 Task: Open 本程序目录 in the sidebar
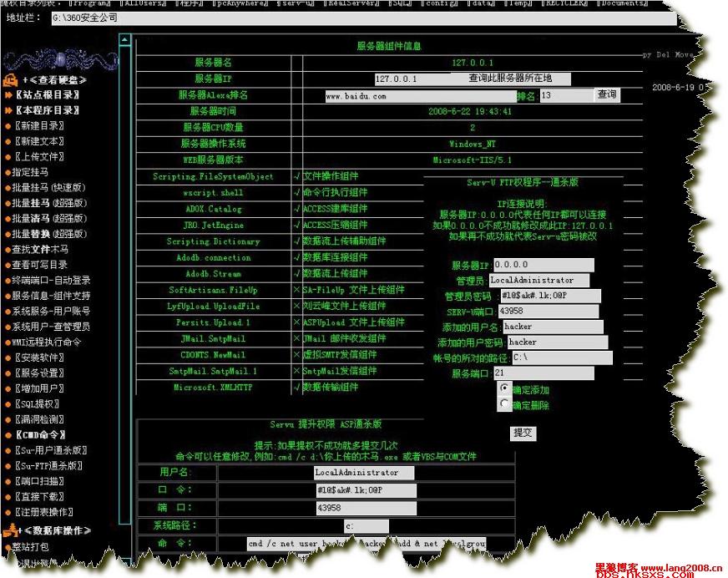[47, 110]
